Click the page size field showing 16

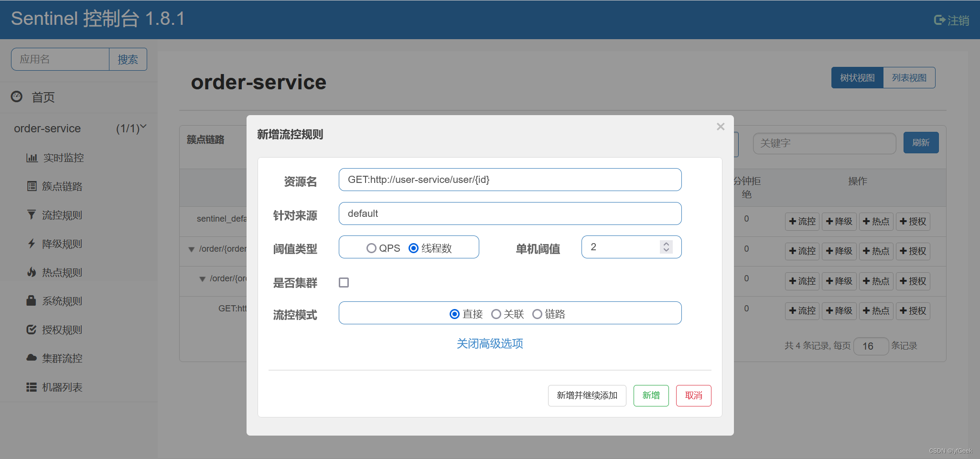(x=871, y=346)
